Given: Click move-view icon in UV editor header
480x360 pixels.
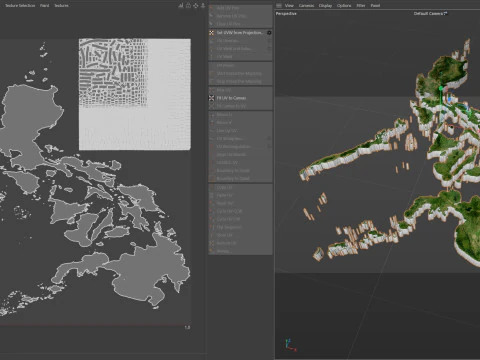Looking at the screenshot, I should 196,5.
